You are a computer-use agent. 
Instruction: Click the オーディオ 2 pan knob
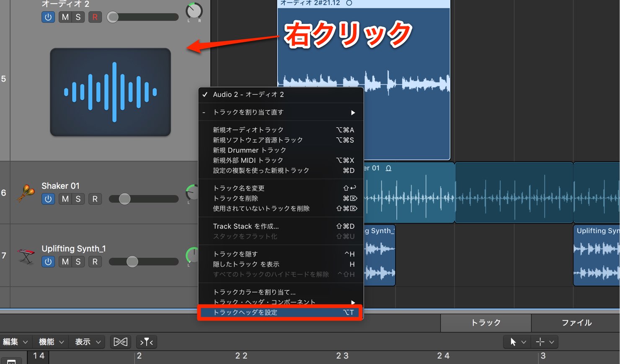[194, 11]
